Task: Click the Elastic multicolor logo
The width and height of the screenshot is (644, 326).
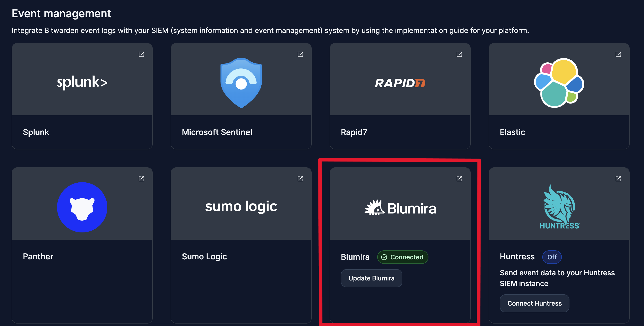Action: (559, 83)
